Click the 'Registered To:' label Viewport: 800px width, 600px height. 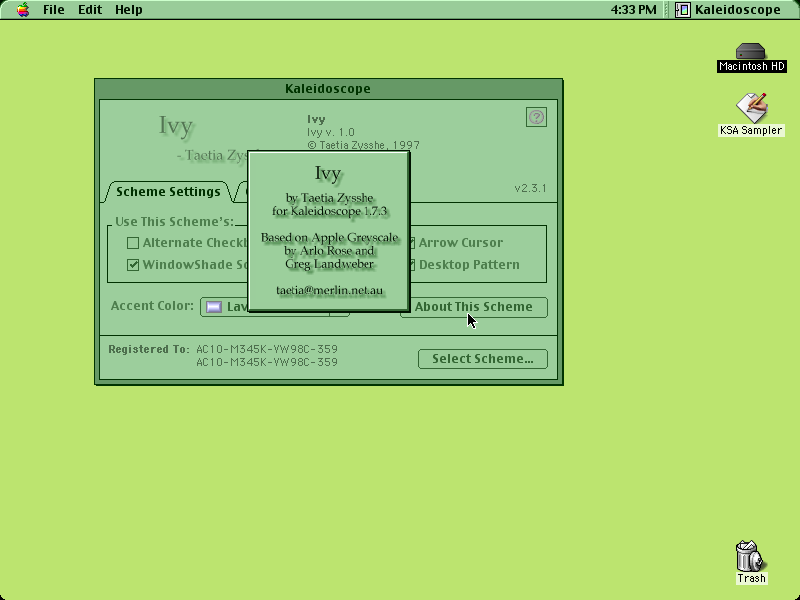click(x=148, y=349)
